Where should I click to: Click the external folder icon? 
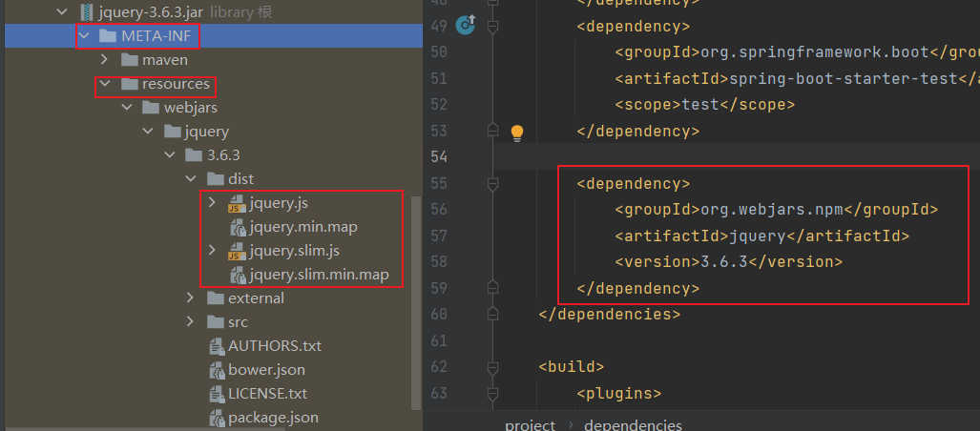(215, 298)
